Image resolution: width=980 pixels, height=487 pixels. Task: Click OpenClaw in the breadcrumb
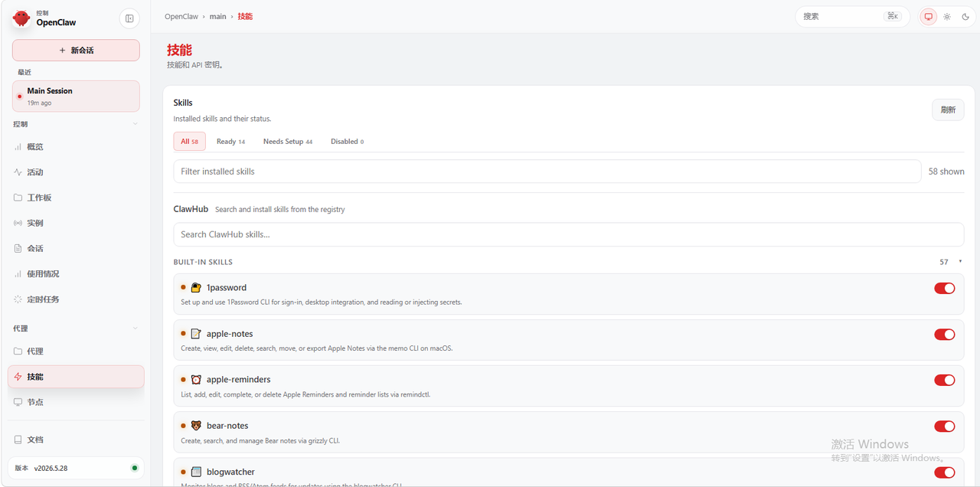(x=181, y=16)
